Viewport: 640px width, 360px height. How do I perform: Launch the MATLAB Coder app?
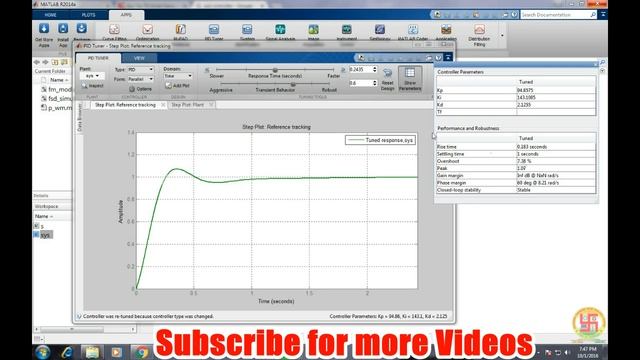[413, 32]
